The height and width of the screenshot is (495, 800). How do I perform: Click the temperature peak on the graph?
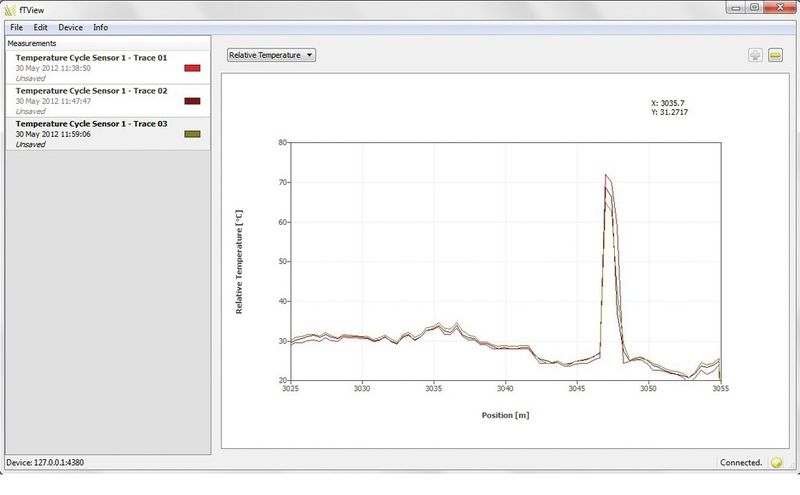tap(606, 178)
